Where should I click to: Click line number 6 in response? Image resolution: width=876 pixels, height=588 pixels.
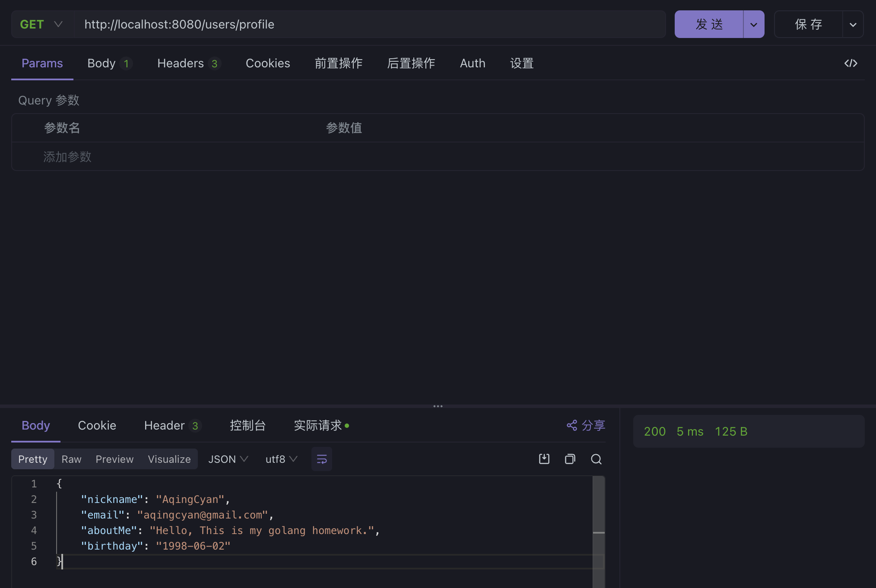[34, 562]
